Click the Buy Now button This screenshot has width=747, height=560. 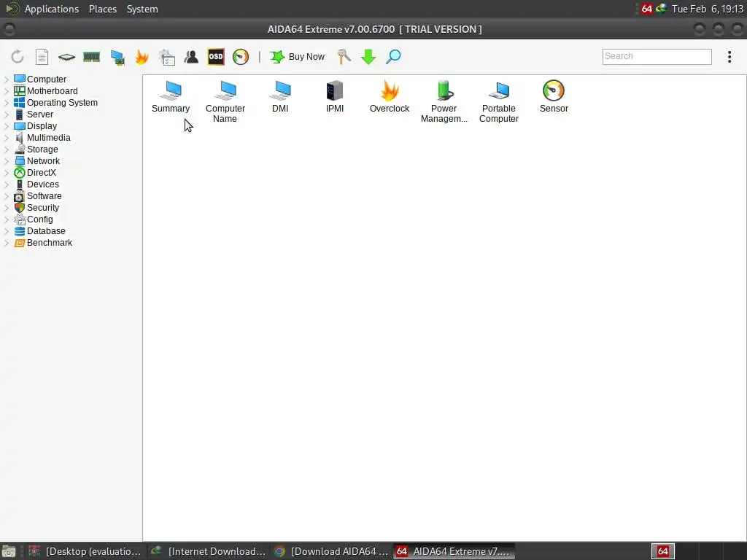(298, 57)
